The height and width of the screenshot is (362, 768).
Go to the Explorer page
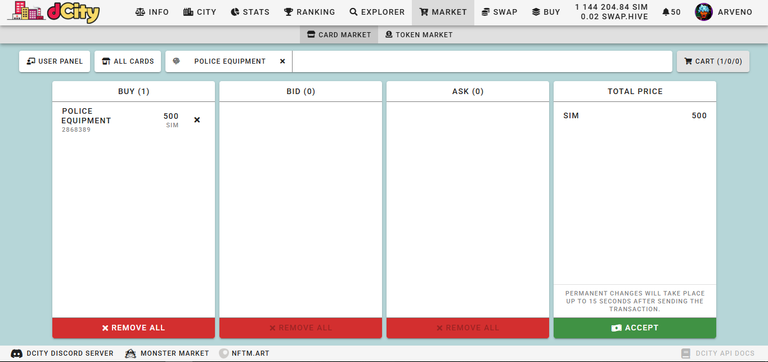point(377,12)
